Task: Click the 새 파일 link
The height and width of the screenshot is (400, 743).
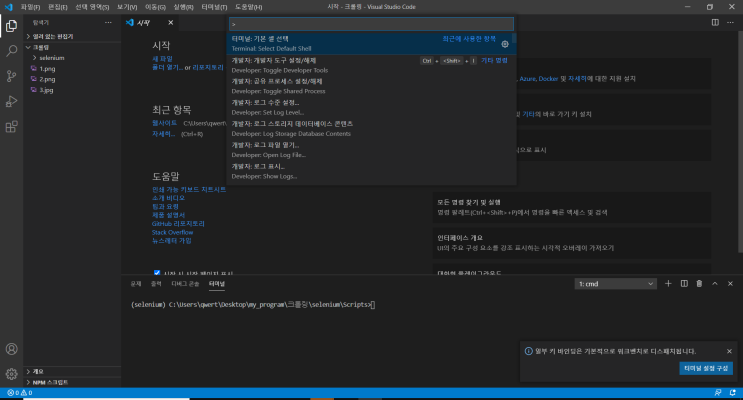Action: click(162, 59)
